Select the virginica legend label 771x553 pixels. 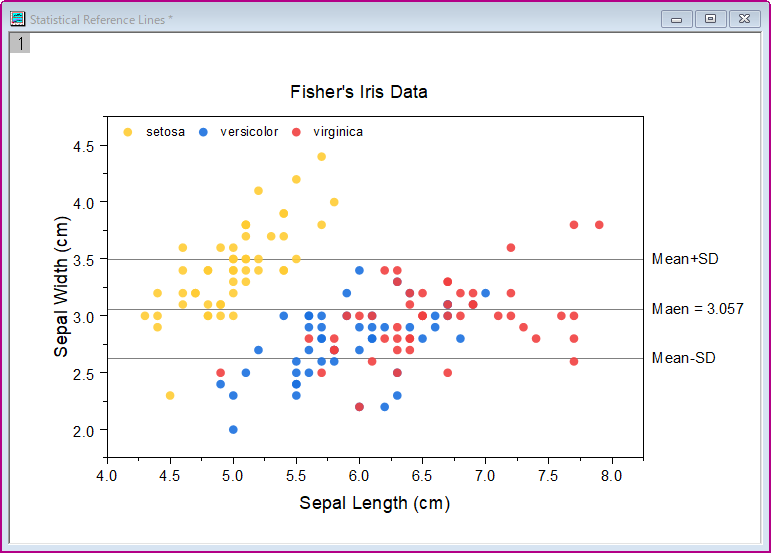[x=338, y=132]
